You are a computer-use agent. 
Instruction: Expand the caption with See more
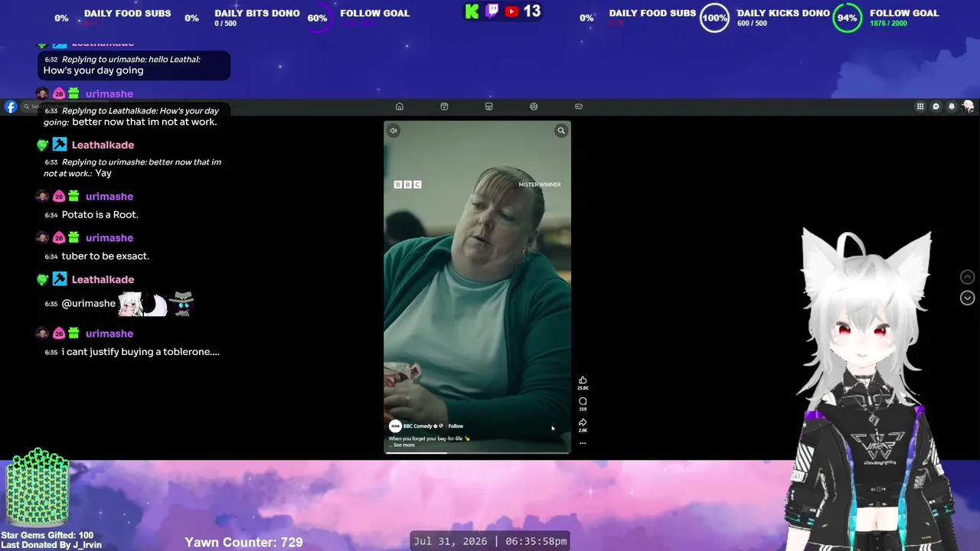[403, 445]
